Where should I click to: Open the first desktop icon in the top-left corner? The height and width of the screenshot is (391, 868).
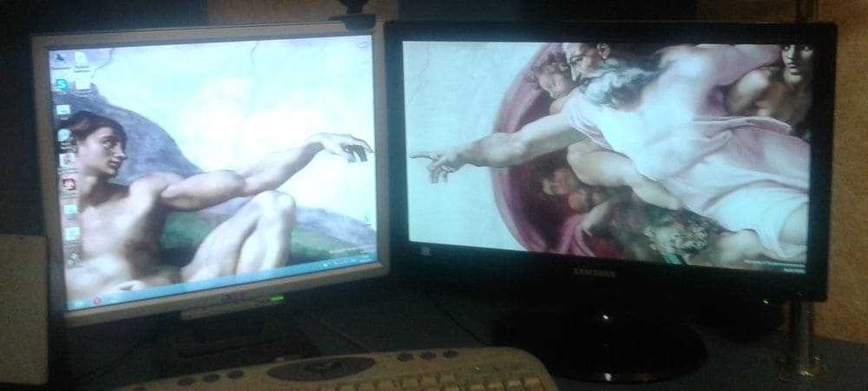[x=61, y=59]
